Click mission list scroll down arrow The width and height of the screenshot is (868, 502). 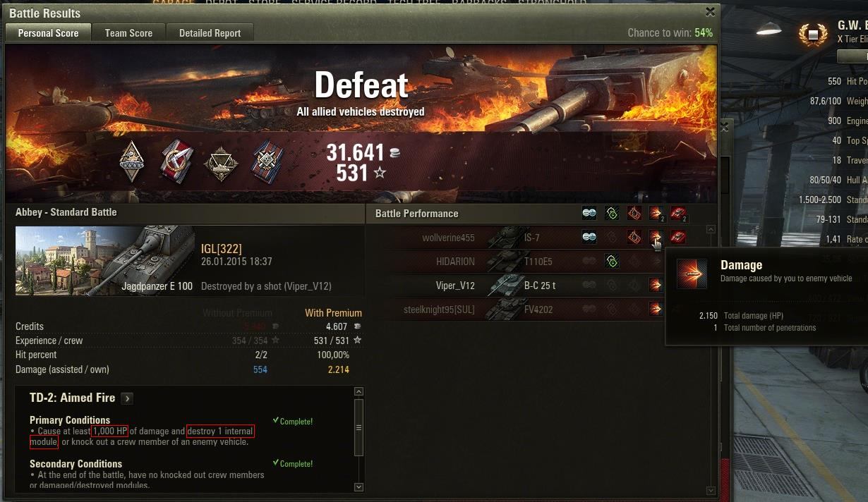358,486
